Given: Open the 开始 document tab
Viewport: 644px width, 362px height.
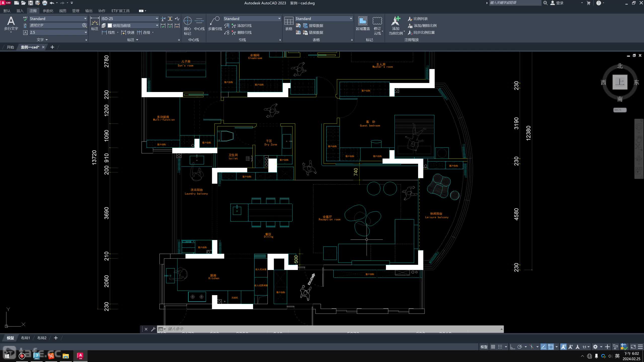Looking at the screenshot, I should point(10,47).
